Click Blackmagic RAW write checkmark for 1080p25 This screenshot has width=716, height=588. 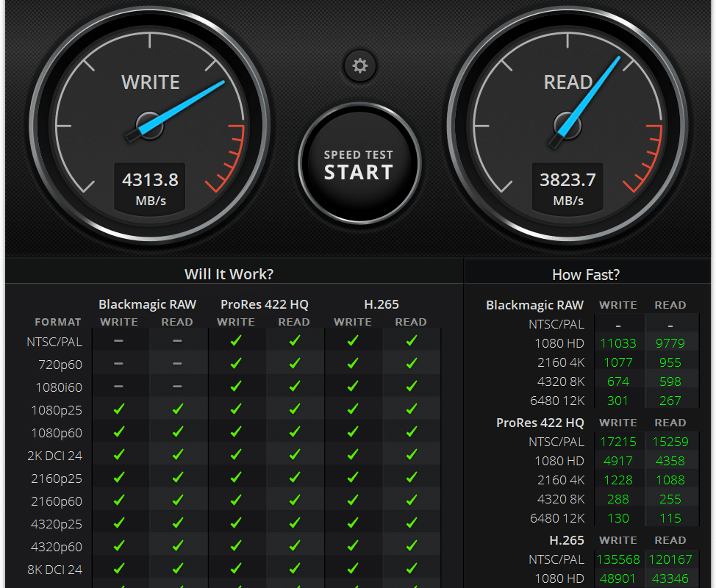tap(119, 409)
